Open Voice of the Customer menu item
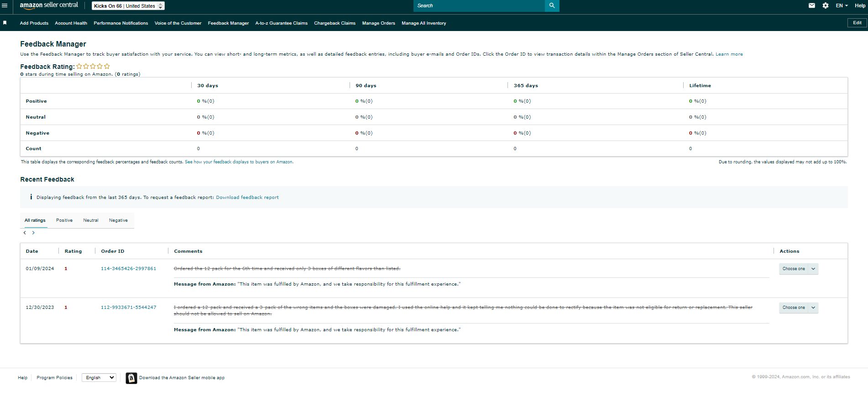The width and height of the screenshot is (868, 412). 178,23
